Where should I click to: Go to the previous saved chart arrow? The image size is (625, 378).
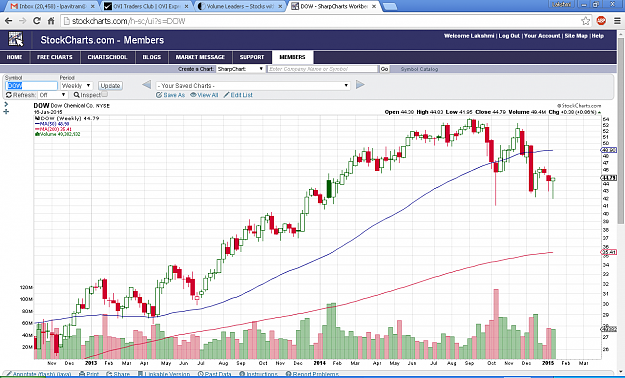pyautogui.click(x=146, y=85)
